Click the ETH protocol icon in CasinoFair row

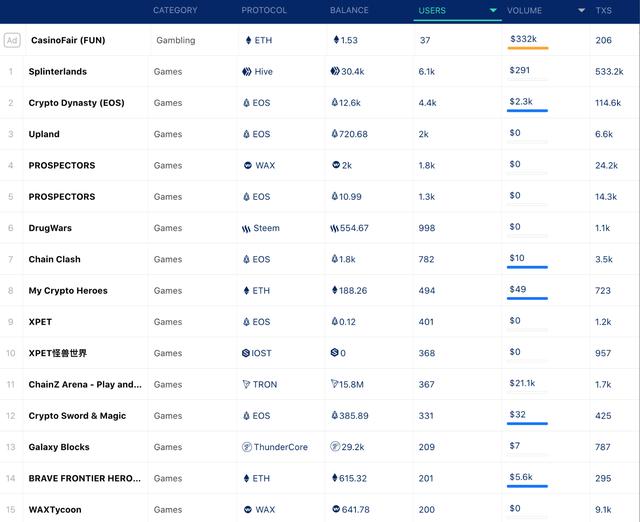click(248, 40)
